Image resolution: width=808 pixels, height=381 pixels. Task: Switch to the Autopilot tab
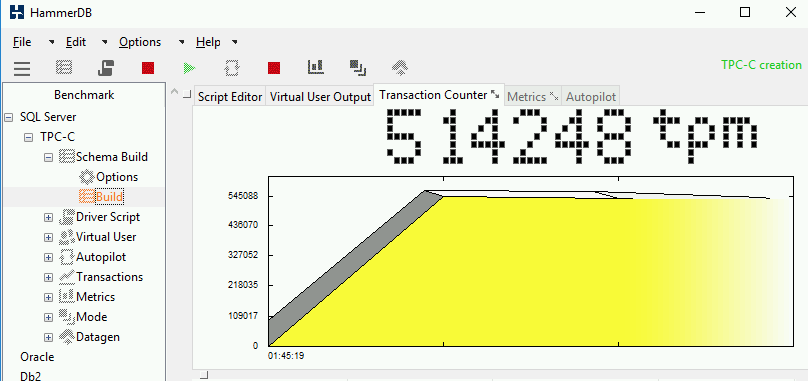(x=591, y=96)
